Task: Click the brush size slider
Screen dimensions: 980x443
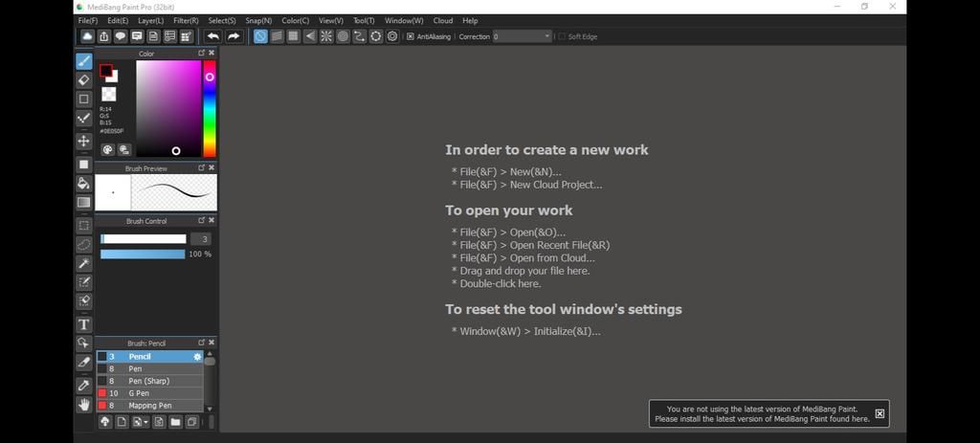Action: pyautogui.click(x=144, y=238)
